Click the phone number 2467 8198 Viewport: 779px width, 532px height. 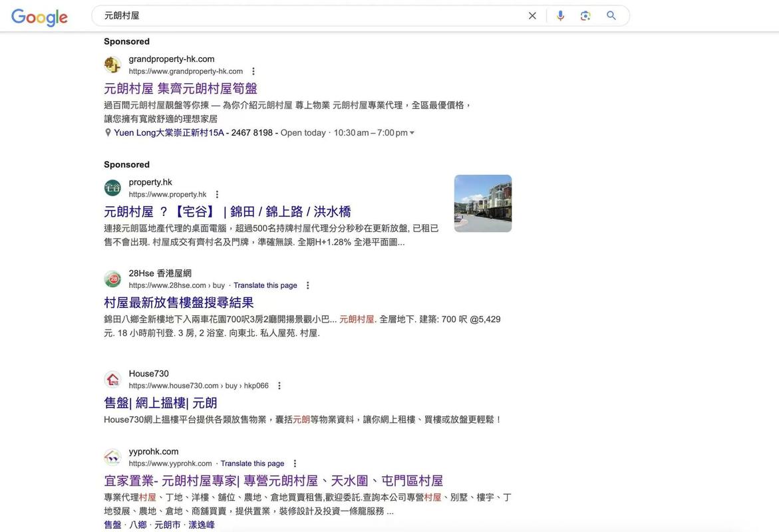pyautogui.click(x=252, y=132)
